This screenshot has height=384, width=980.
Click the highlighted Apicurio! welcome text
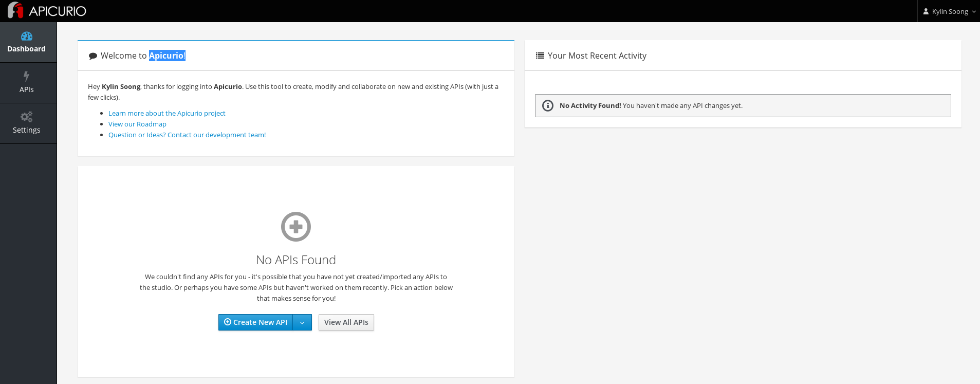tap(167, 56)
